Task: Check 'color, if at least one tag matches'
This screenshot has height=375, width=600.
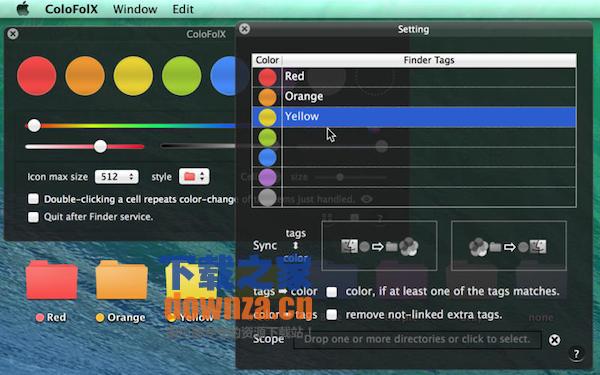Action: [332, 292]
